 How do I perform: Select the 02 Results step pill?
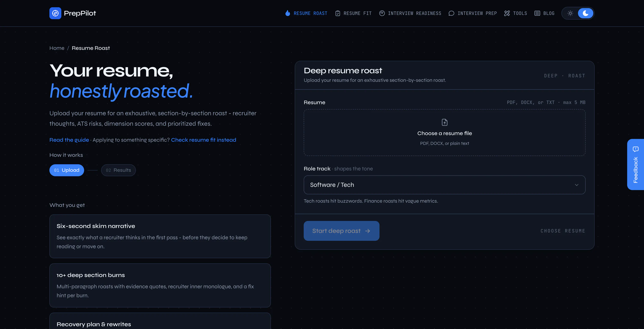tap(118, 170)
